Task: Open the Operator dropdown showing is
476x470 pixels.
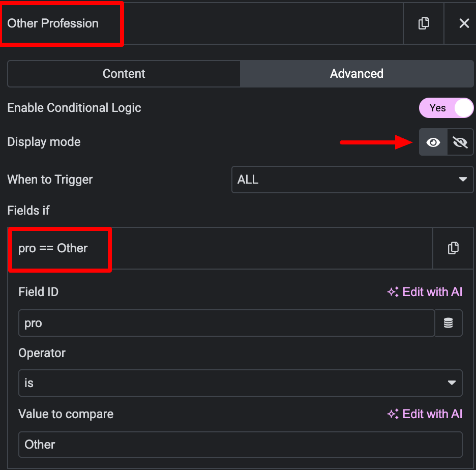Action: (241, 383)
